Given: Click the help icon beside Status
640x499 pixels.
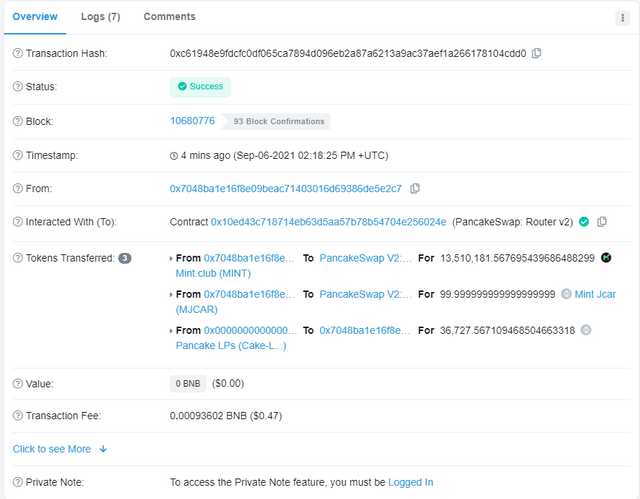Looking at the screenshot, I should point(18,86).
